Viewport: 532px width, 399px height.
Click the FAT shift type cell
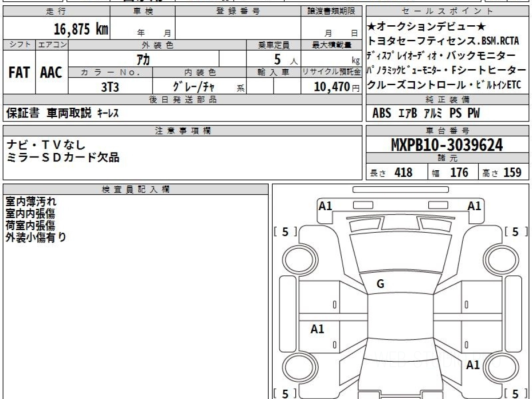point(19,73)
